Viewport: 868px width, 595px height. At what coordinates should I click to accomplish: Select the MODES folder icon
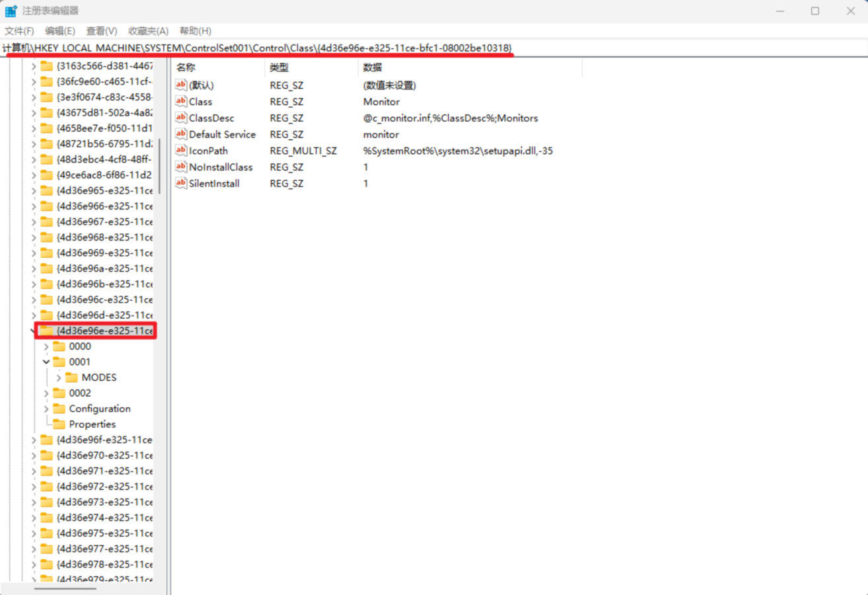coord(71,377)
